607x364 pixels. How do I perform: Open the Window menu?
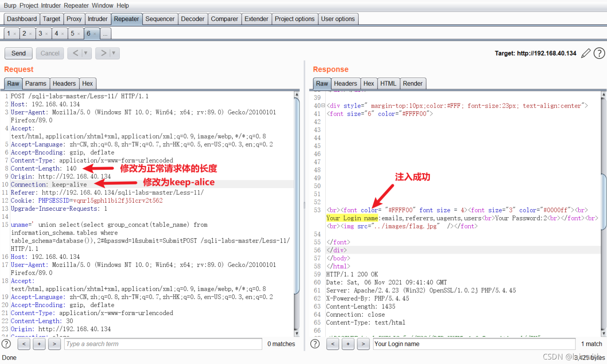[x=102, y=6]
